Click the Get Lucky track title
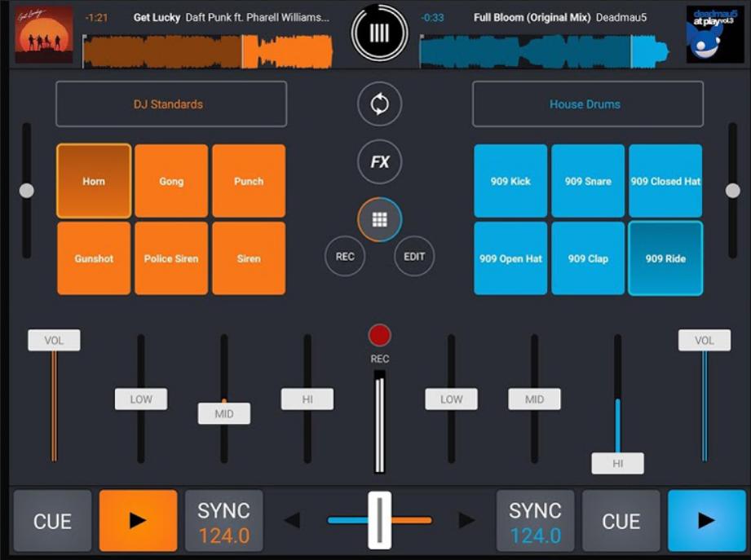The height and width of the screenshot is (560, 751). click(157, 18)
